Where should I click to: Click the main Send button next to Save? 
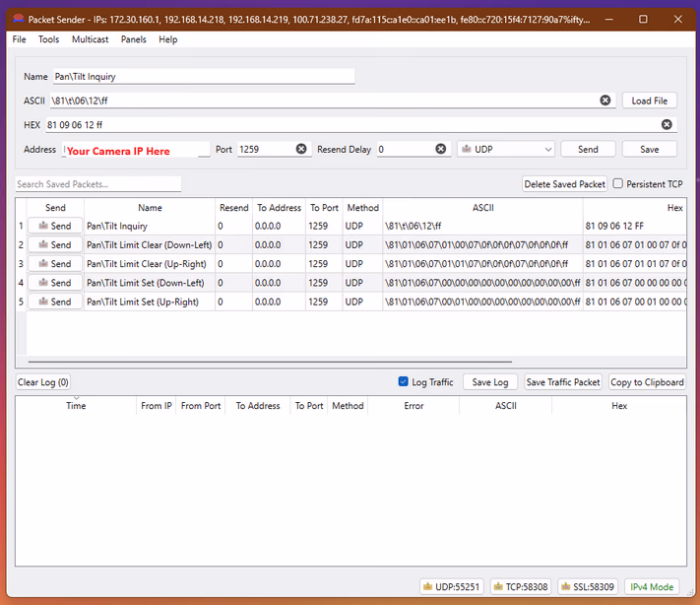(x=588, y=149)
